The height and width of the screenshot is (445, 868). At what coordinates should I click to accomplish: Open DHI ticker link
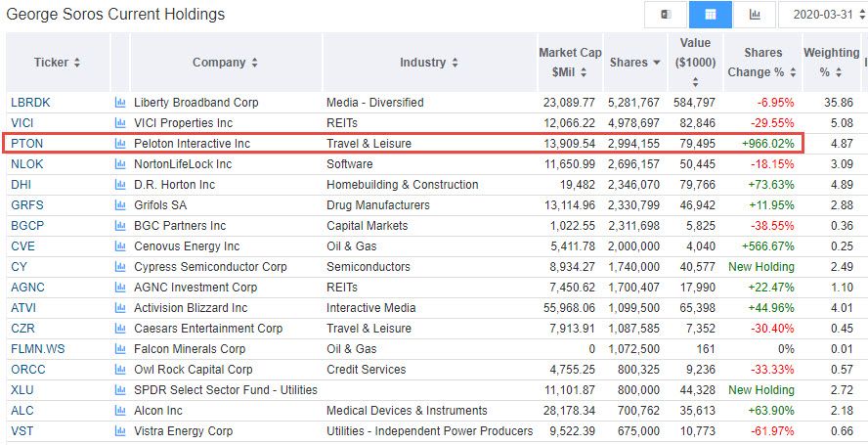point(22,185)
